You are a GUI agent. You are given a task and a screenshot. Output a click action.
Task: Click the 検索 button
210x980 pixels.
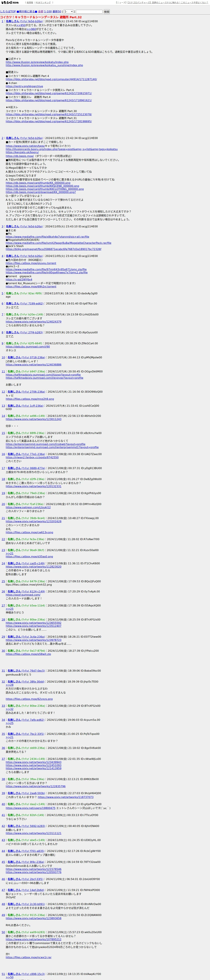(107, 12)
